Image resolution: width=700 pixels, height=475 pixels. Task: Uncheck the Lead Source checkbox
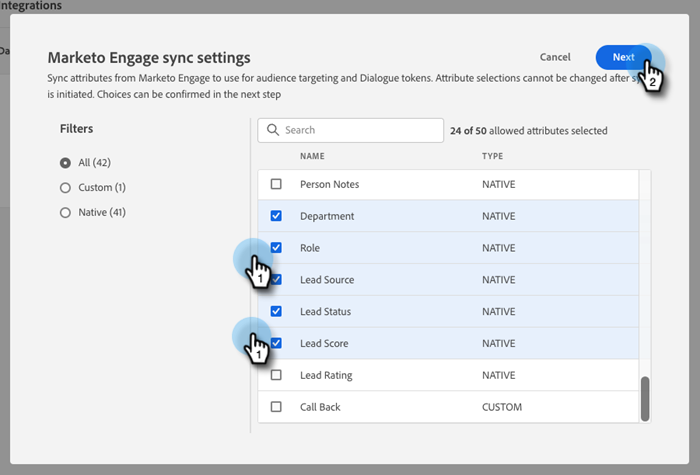(277, 280)
